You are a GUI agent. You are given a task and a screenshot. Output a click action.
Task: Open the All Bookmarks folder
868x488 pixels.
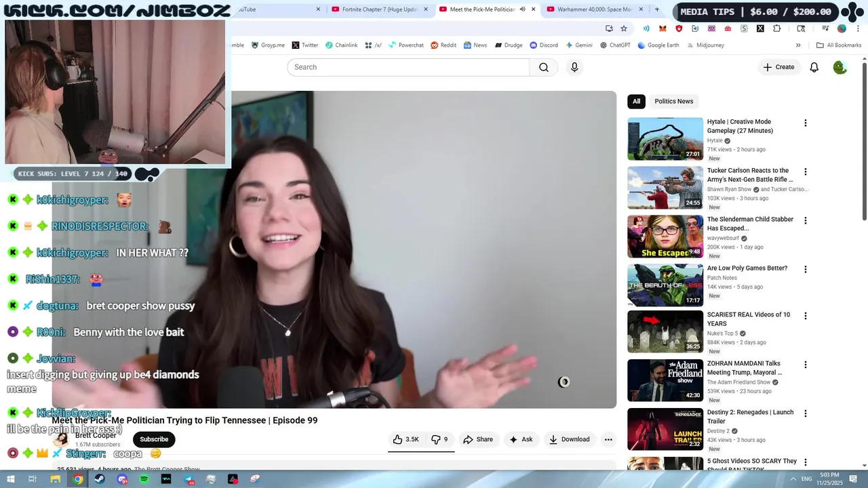[x=839, y=45]
